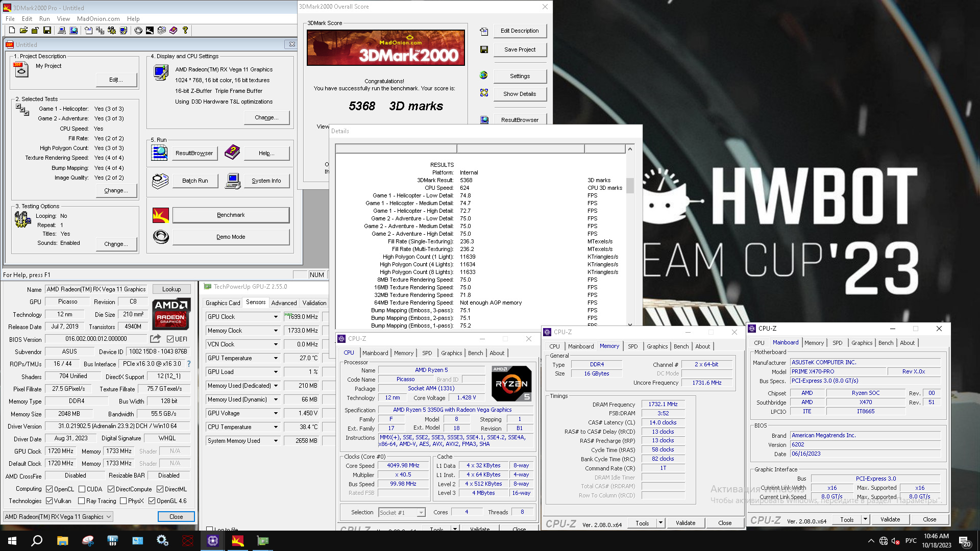Click GPU-Z BIOS export share icon
980x551 pixels.
coord(155,339)
